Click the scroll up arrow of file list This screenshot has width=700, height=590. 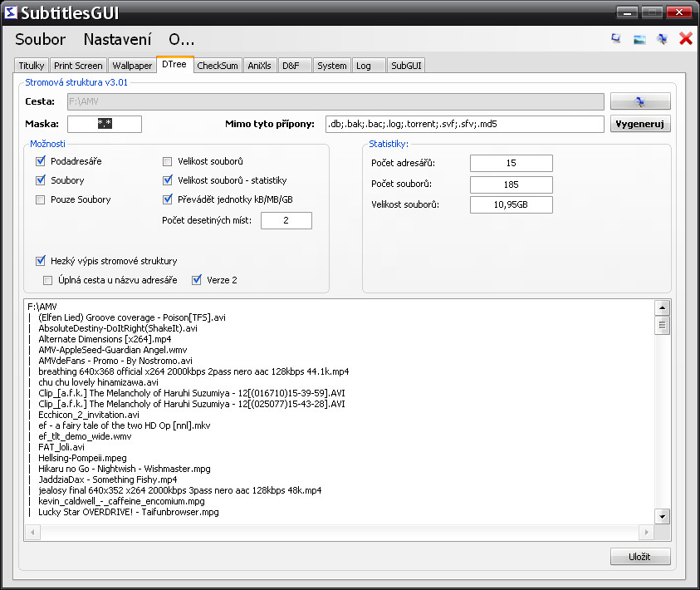click(x=662, y=307)
